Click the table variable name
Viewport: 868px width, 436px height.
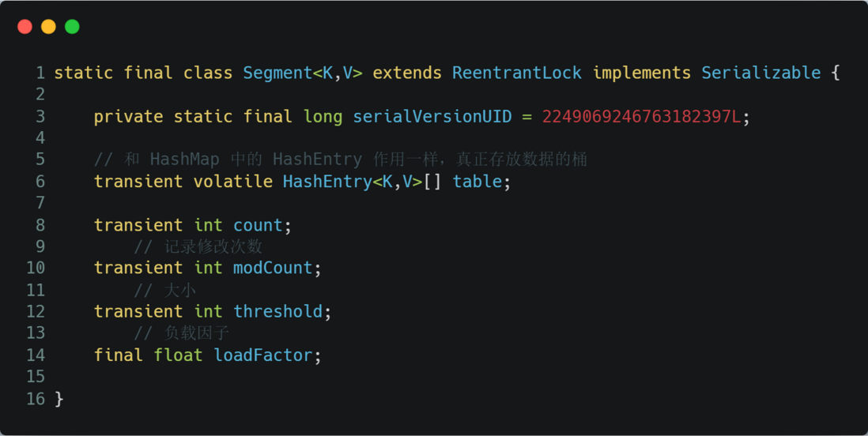(x=477, y=182)
